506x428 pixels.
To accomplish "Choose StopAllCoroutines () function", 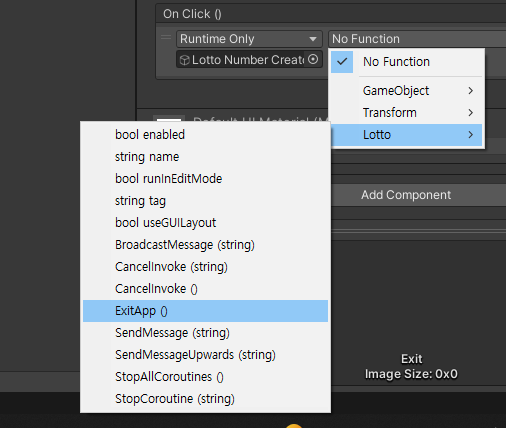I will tap(205, 377).
